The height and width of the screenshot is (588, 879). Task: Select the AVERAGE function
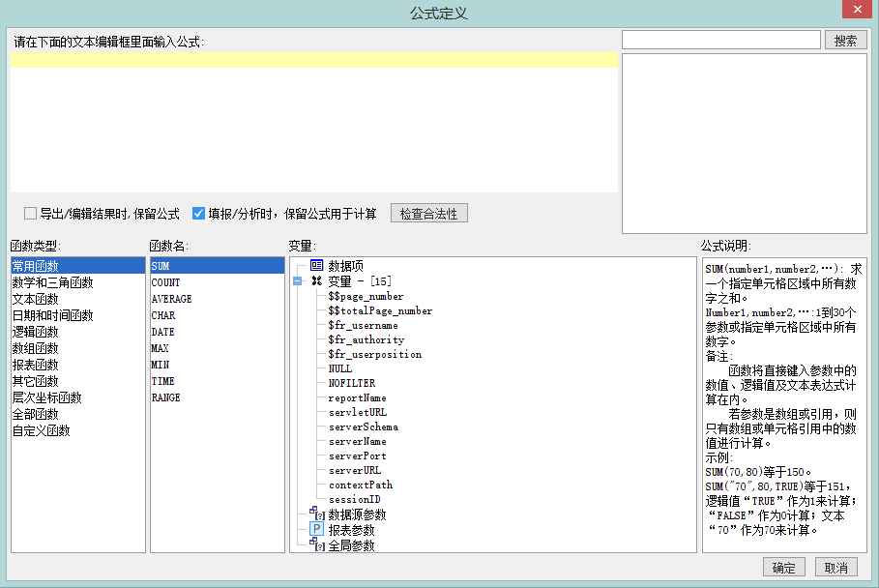pos(218,299)
